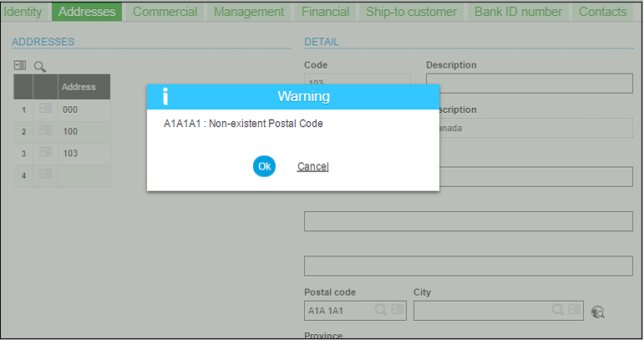Select the Ship-to customer tab

tap(411, 12)
